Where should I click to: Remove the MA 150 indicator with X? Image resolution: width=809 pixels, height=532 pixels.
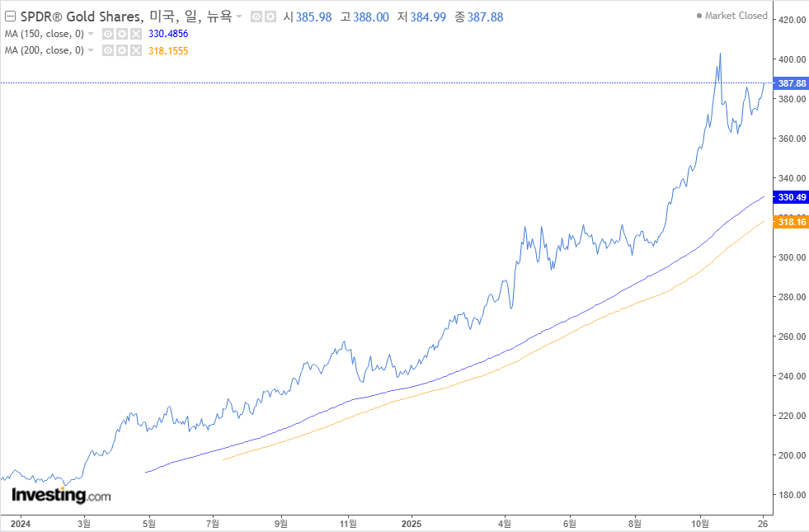point(136,34)
